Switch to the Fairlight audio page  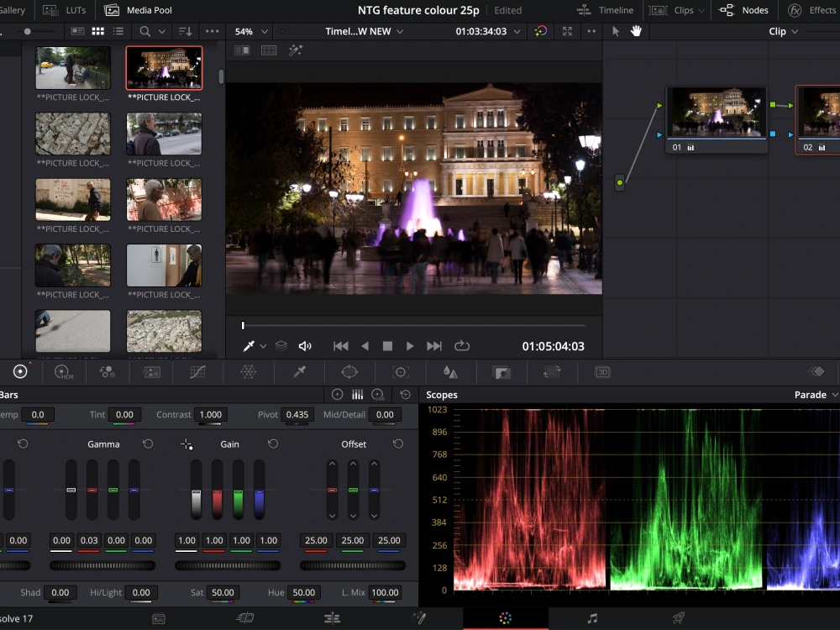[x=591, y=618]
